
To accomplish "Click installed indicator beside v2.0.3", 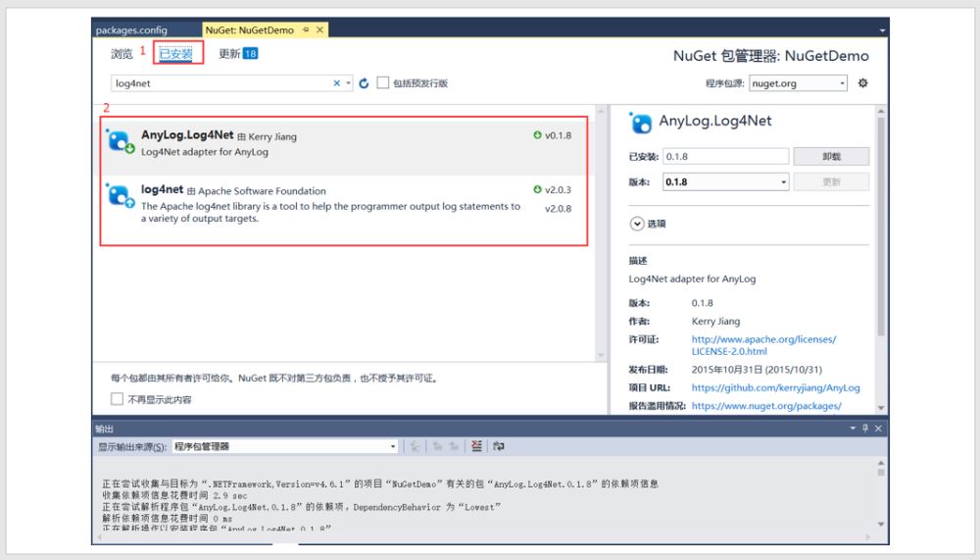I will click(x=537, y=189).
